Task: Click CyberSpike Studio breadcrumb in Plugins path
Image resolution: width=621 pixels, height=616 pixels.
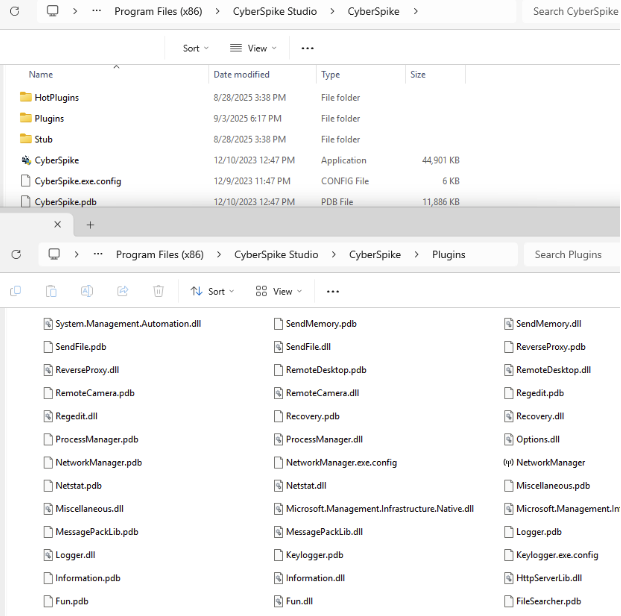Action: [x=274, y=254]
